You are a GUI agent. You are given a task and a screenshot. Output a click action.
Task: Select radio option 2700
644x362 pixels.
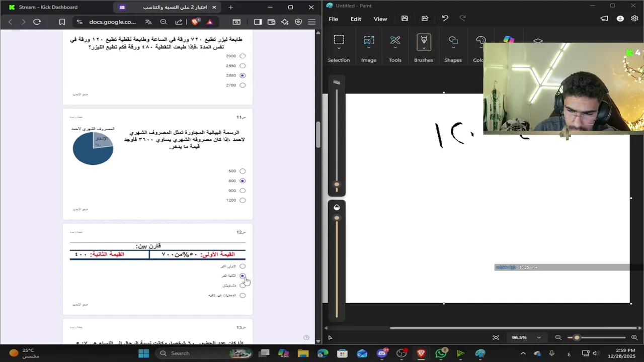click(243, 85)
